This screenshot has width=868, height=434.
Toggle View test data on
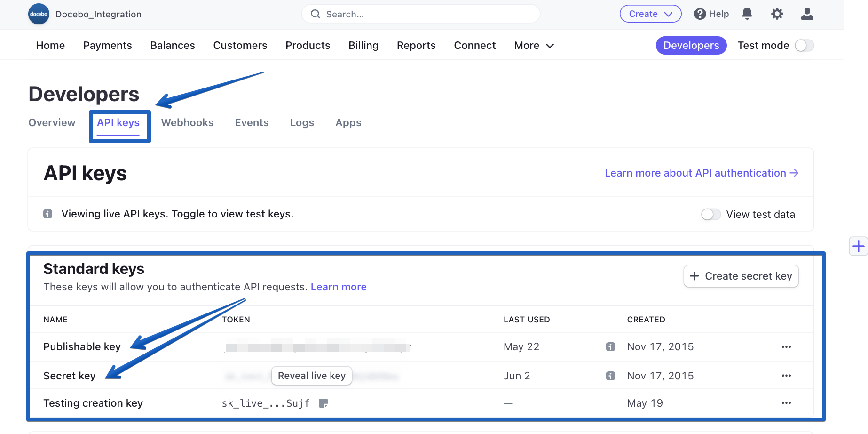tap(711, 214)
